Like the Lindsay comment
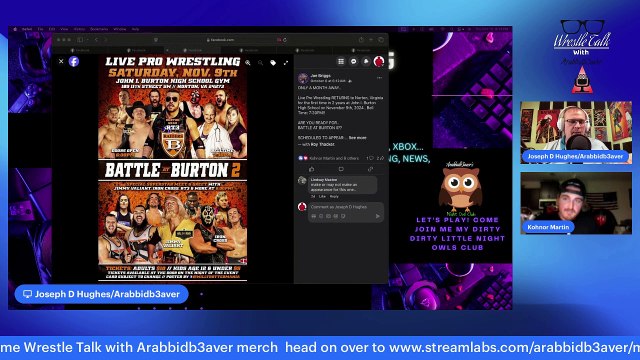This screenshot has width=640, height=360. [x=322, y=197]
